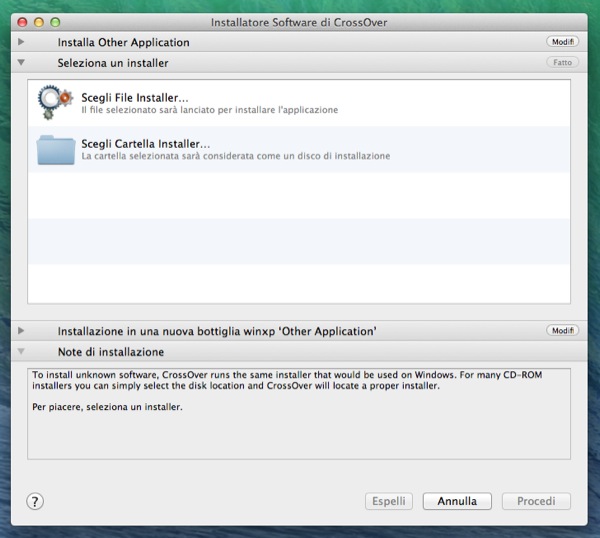Click Modifi button beside Installa Other Application
The height and width of the screenshot is (538, 600).
[562, 42]
